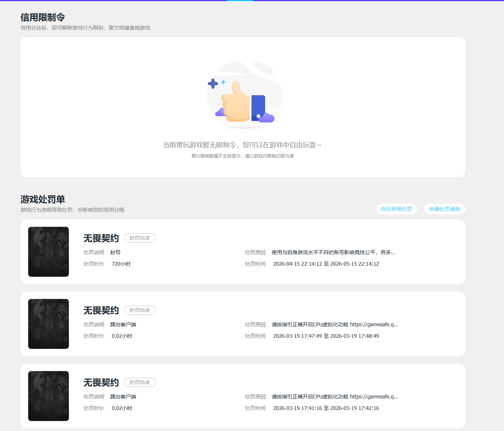Open game thumbnail of the 17:41:16 penalty record
The height and width of the screenshot is (431, 504).
point(49,396)
